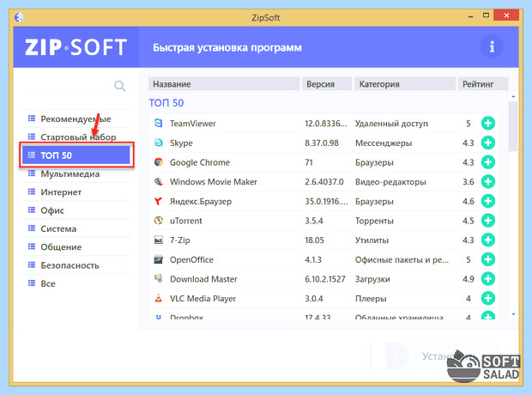Click the ZipSoft title bar app icon
Screen dimensions: 532x395
20,17
